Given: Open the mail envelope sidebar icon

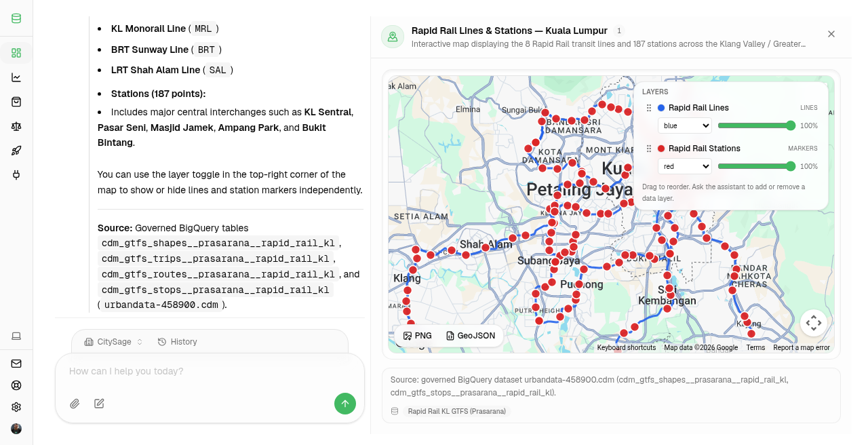Looking at the screenshot, I should (16, 364).
